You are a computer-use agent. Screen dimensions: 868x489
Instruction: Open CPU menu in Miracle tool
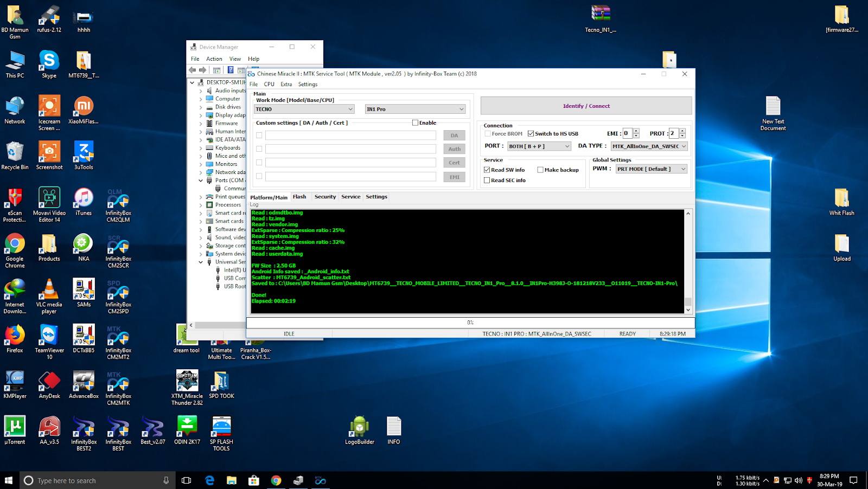click(269, 84)
